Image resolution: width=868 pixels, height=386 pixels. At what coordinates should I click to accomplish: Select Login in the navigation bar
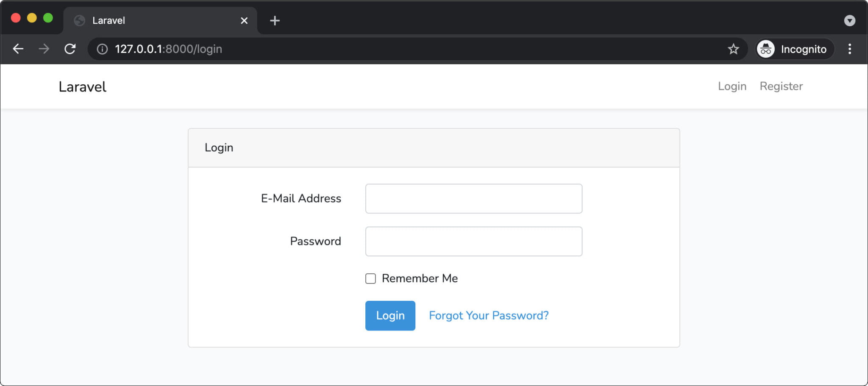(732, 86)
